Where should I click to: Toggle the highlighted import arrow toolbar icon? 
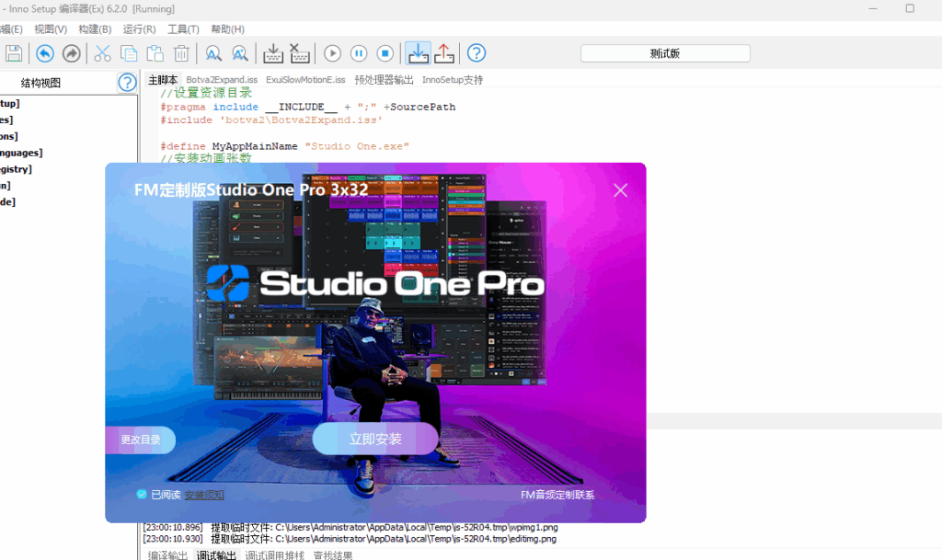click(419, 52)
